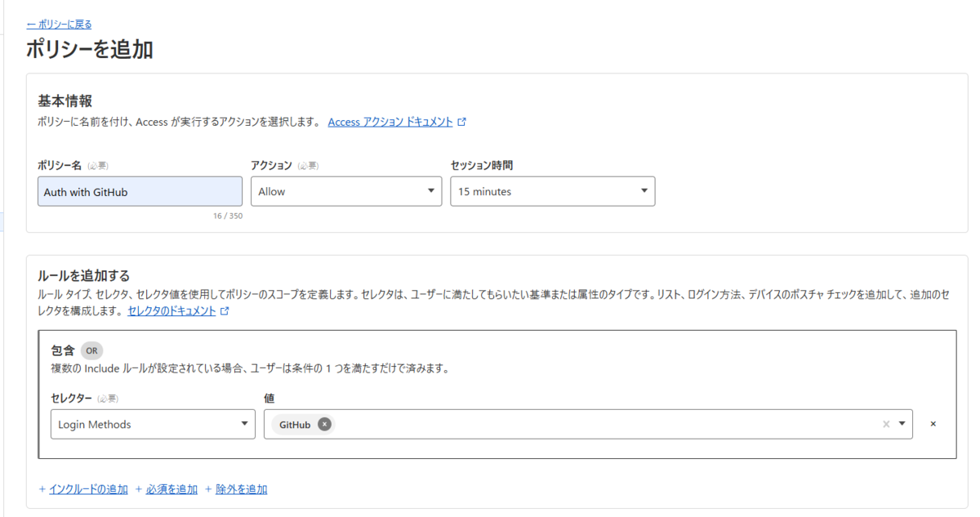Click empty area of 値 multi-select field

coord(604,425)
